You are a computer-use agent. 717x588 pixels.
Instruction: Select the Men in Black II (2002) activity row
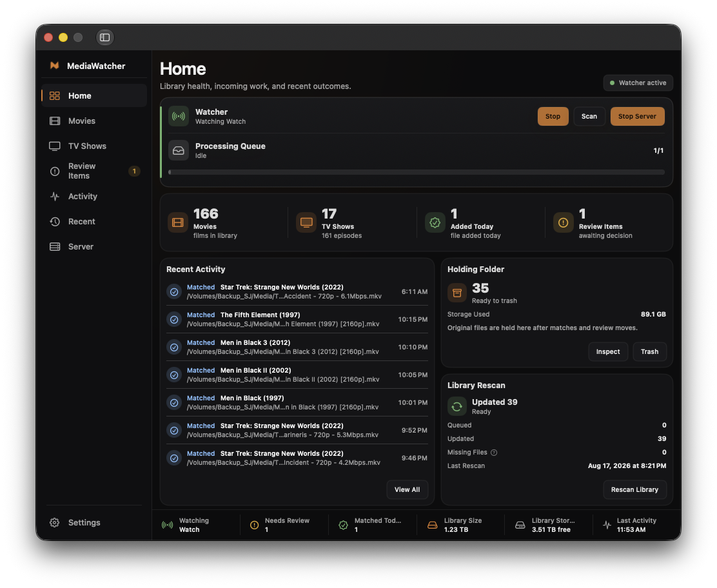(x=297, y=375)
